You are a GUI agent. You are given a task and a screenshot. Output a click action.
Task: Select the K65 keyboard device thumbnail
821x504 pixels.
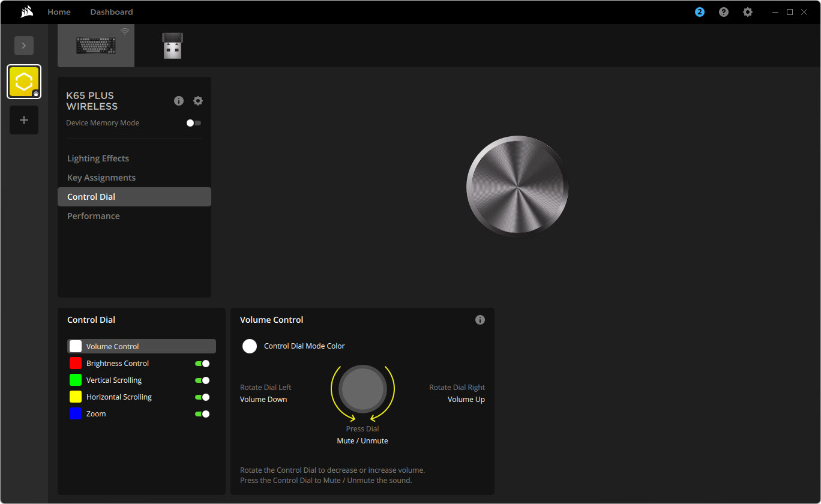coord(96,46)
